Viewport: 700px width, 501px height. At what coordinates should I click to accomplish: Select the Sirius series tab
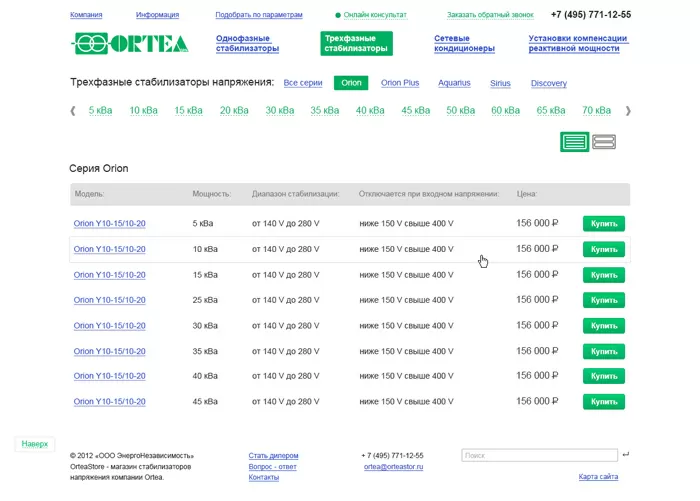(500, 83)
